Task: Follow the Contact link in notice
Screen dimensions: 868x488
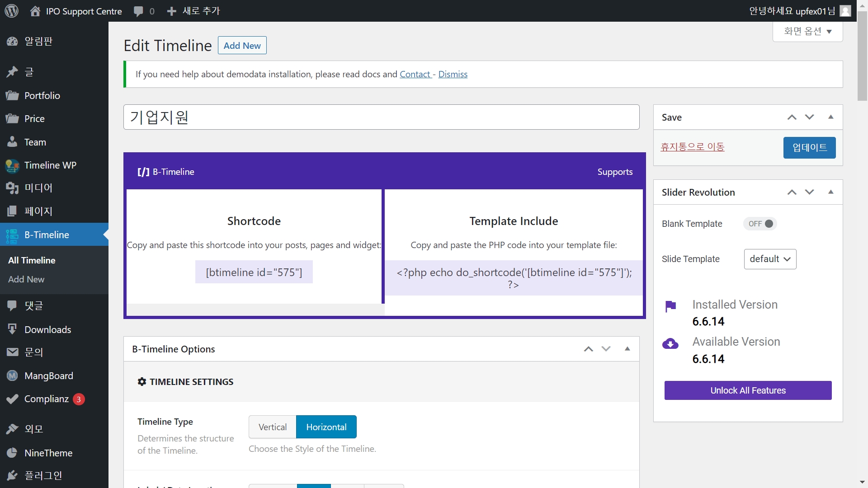Action: [415, 74]
